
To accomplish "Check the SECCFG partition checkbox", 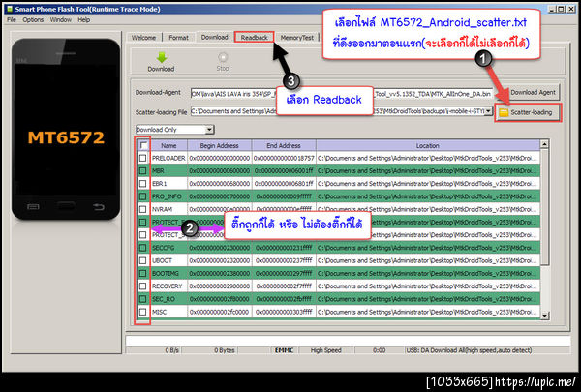I will pos(142,248).
